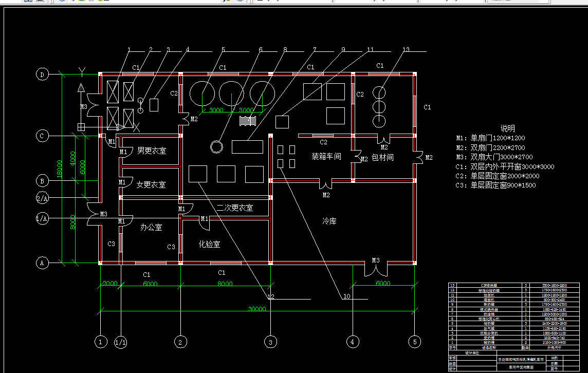Select the 说明 legend heading
This screenshot has height=373, width=588.
pos(508,128)
